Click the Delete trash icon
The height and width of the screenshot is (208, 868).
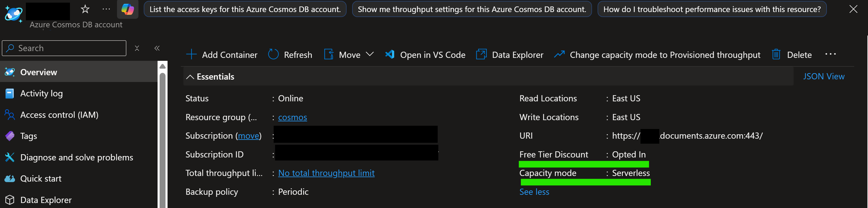[776, 55]
